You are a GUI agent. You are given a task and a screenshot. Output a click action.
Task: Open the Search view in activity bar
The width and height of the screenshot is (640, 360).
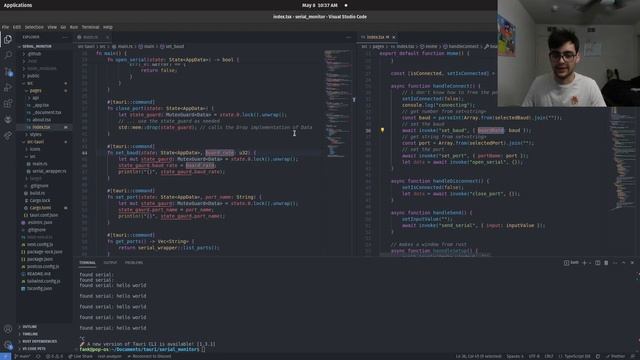pos(8,55)
